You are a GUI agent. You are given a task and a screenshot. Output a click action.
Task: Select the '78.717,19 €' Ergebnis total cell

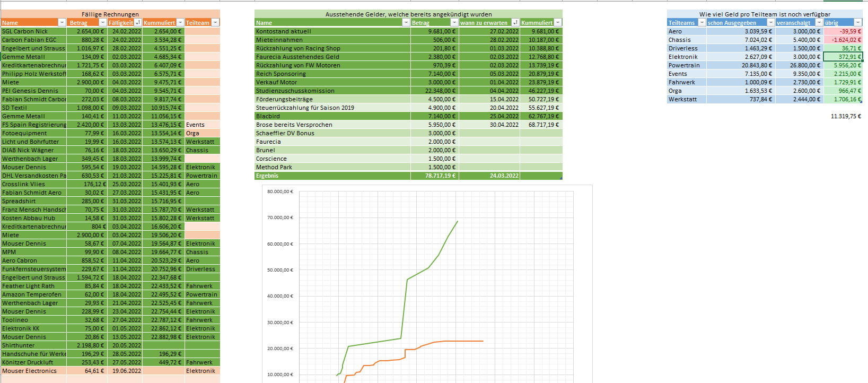(435, 176)
